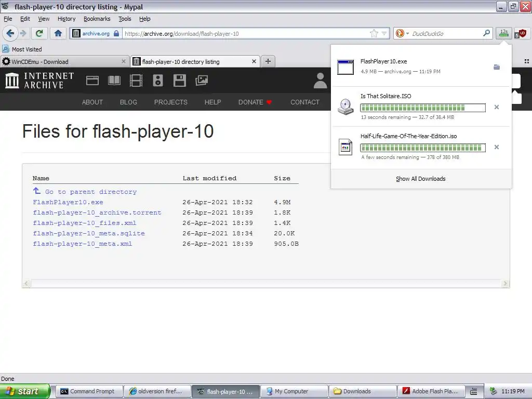Click the archive.org site identity lock
The height and width of the screenshot is (399, 532).
(96, 33)
